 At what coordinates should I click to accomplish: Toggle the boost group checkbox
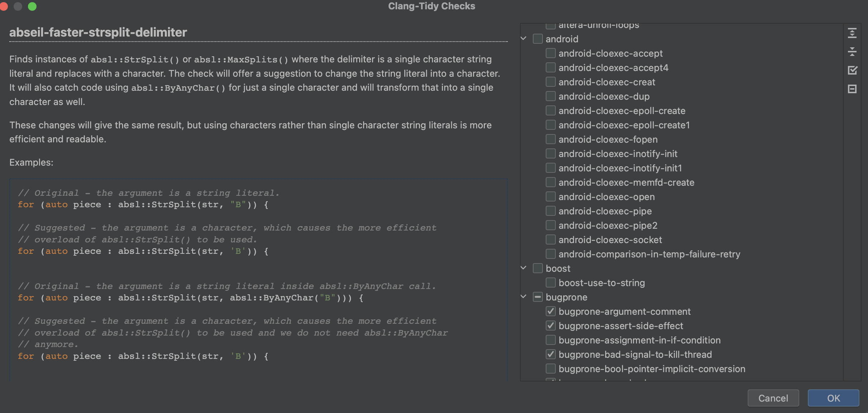538,268
